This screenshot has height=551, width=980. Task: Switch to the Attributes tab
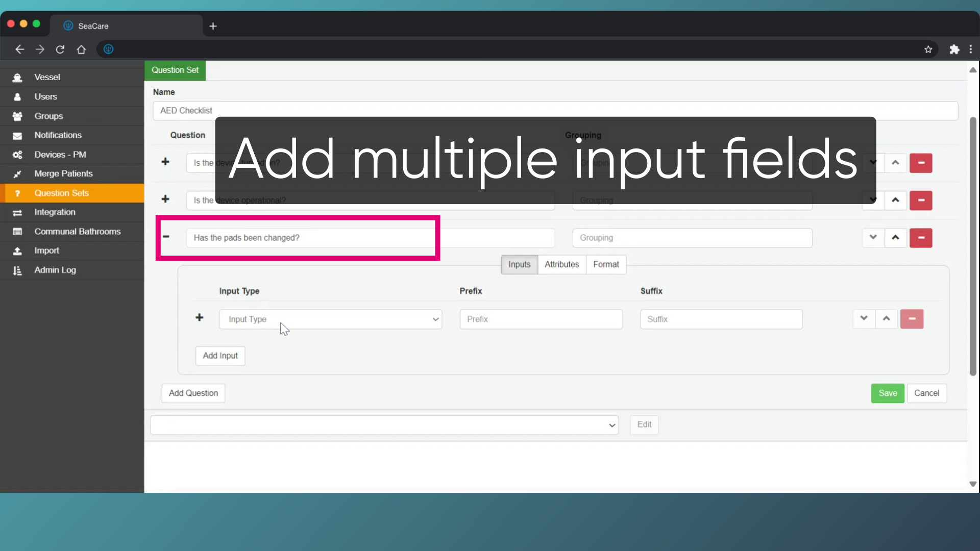[561, 265]
